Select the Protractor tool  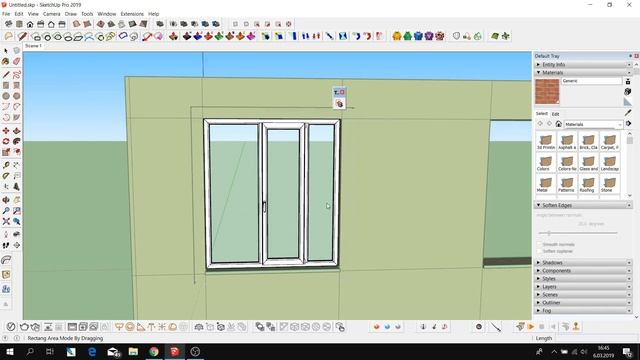(6, 176)
